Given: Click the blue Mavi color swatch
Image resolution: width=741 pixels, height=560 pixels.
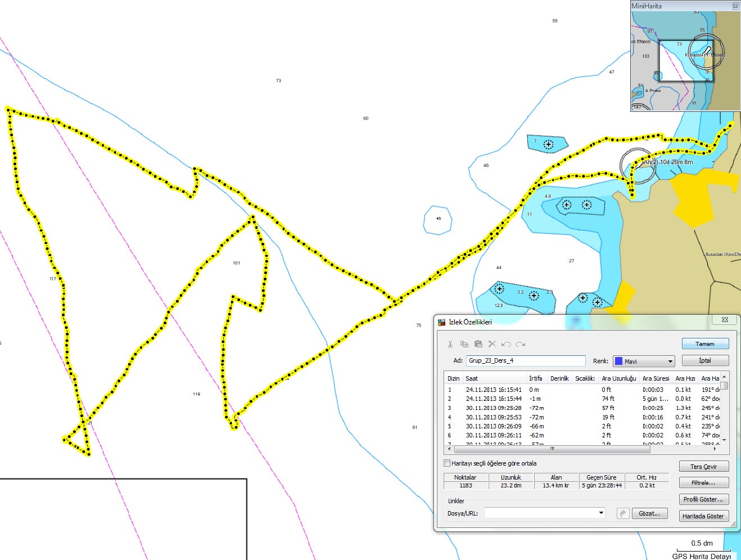Looking at the screenshot, I should pos(618,362).
